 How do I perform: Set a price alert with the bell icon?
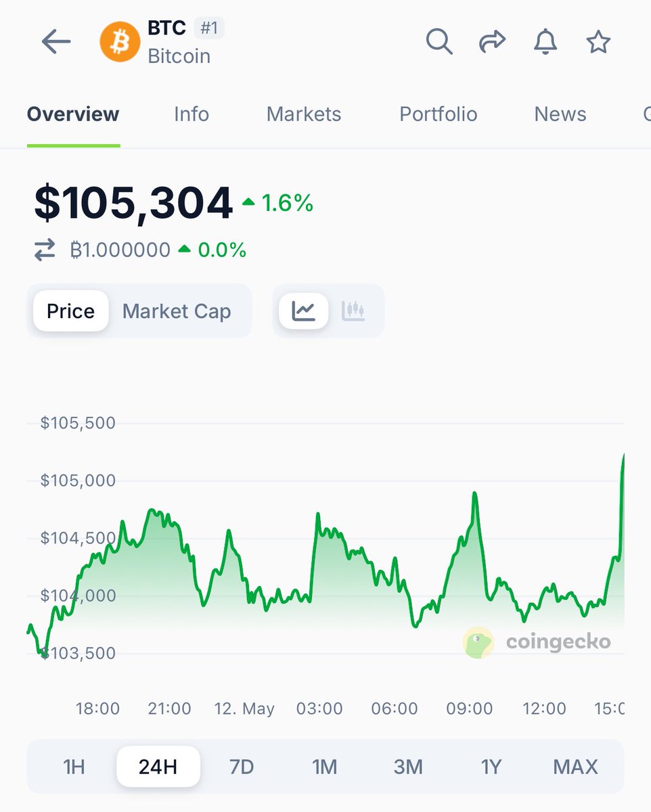545,42
